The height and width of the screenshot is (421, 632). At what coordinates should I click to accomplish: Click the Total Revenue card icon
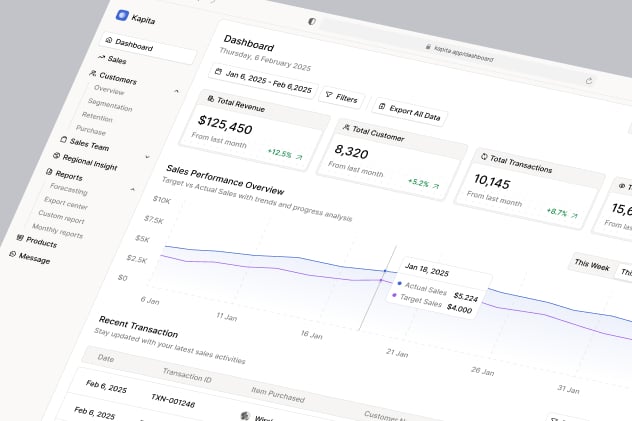208,101
